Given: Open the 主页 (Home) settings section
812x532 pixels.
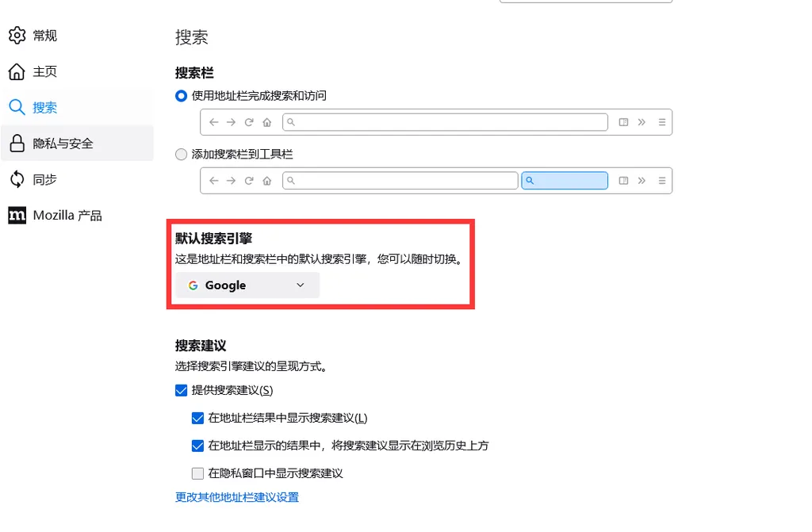Looking at the screenshot, I should [x=78, y=71].
